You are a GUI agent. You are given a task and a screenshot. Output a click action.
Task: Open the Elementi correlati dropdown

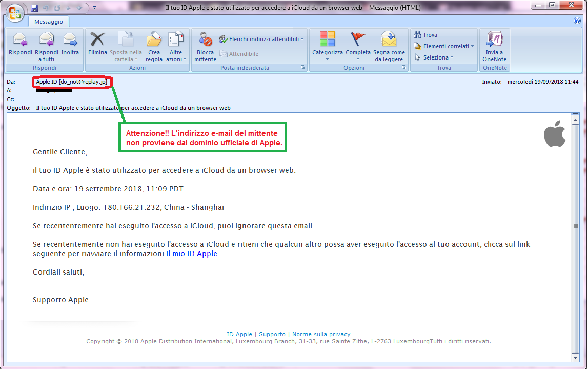(443, 46)
